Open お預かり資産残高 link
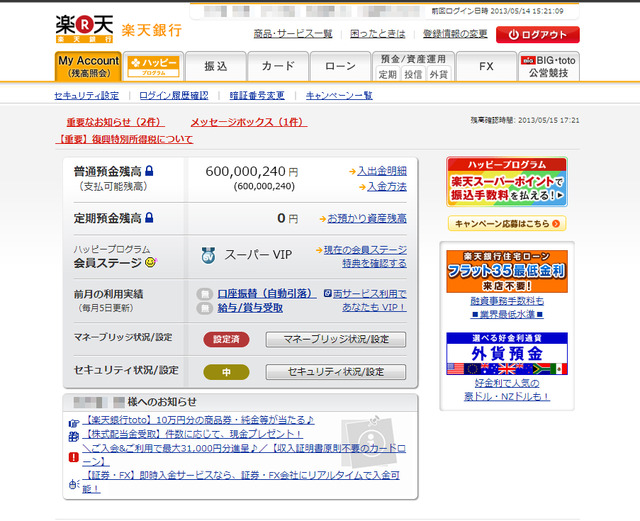The width and height of the screenshot is (640, 521). click(x=367, y=218)
